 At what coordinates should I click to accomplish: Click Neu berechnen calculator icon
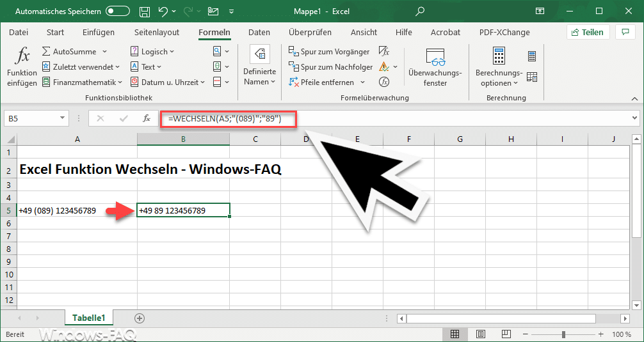(532, 56)
